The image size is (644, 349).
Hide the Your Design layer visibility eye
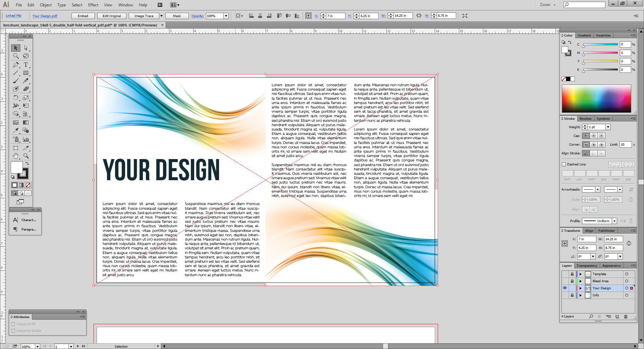[x=565, y=288]
